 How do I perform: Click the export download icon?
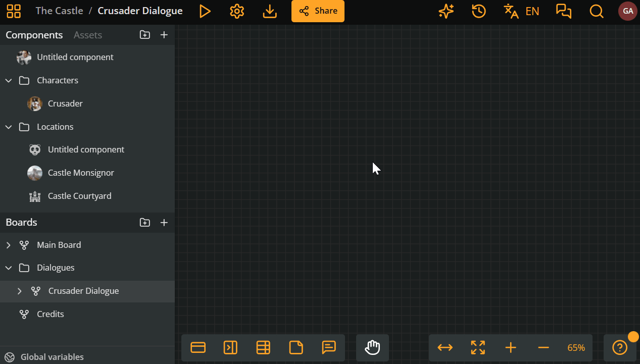(x=270, y=11)
